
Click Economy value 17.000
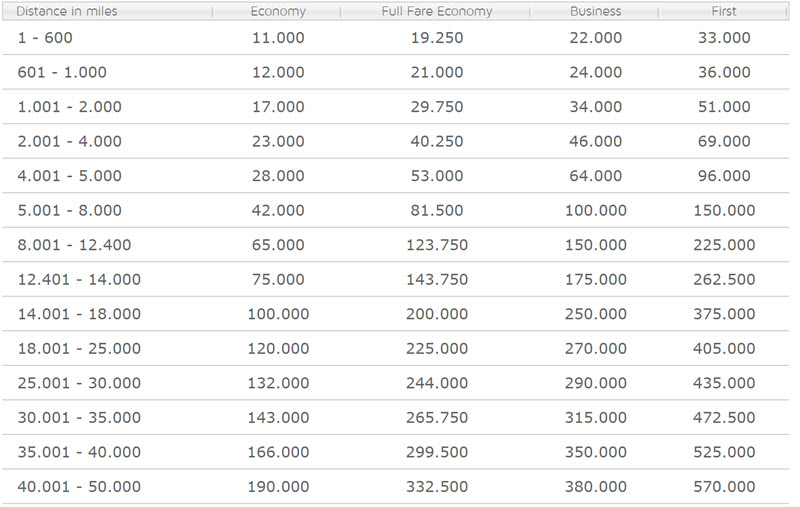[278, 107]
